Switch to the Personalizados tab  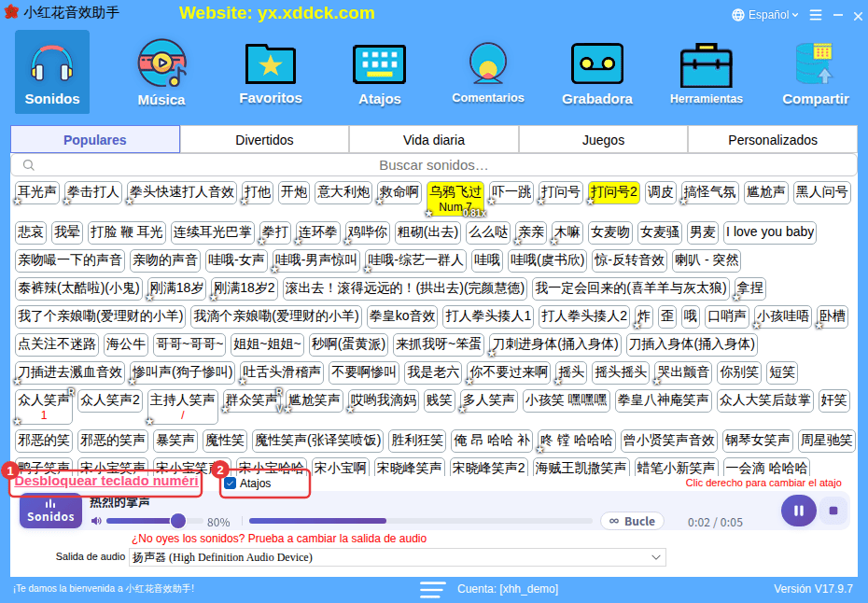point(773,139)
